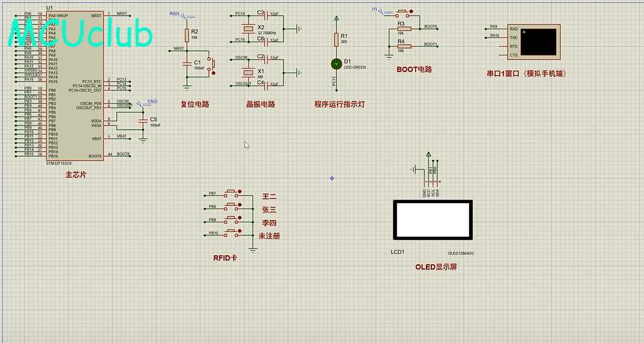Click the 未注册 text label
This screenshot has width=644, height=343.
pos(269,236)
